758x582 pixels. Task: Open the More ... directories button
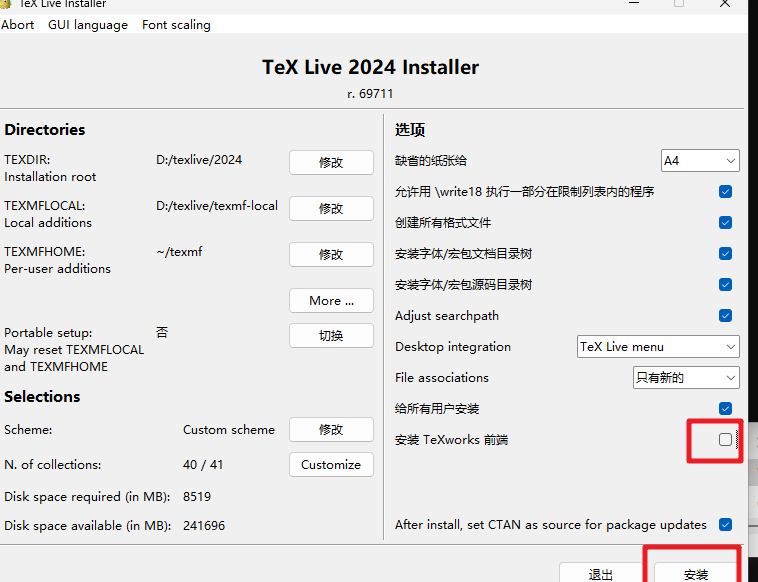[x=331, y=301]
